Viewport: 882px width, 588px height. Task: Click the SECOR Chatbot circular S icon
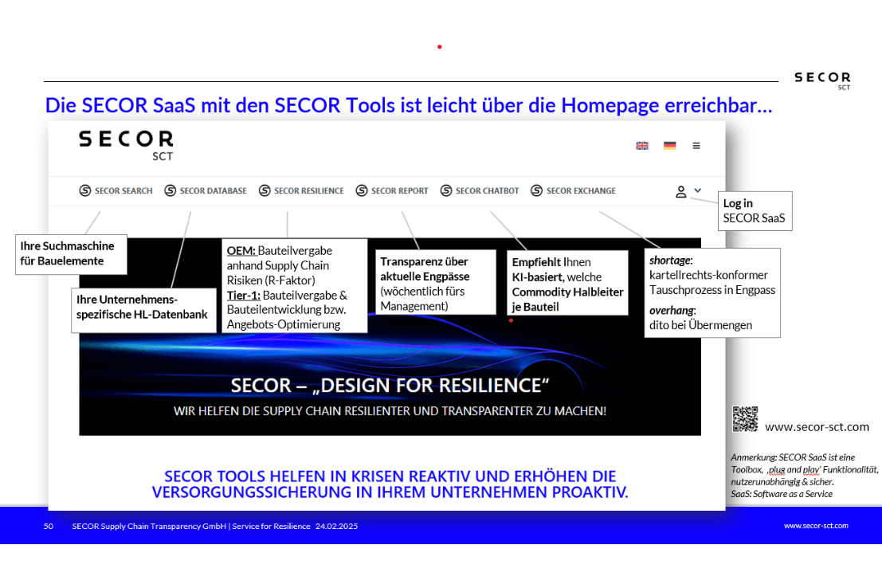[x=446, y=191]
